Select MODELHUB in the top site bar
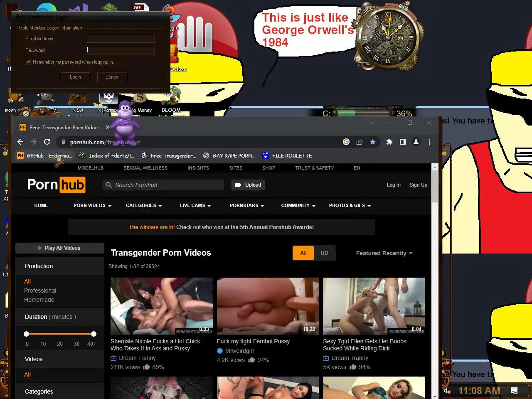Screen dimensions: 532x399 coord(91,168)
